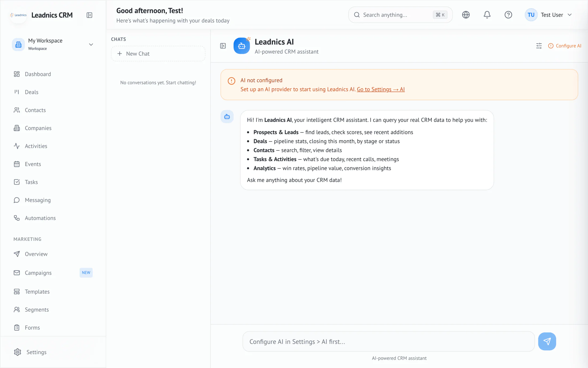Follow the Go to Settings → AI link

pos(381,89)
